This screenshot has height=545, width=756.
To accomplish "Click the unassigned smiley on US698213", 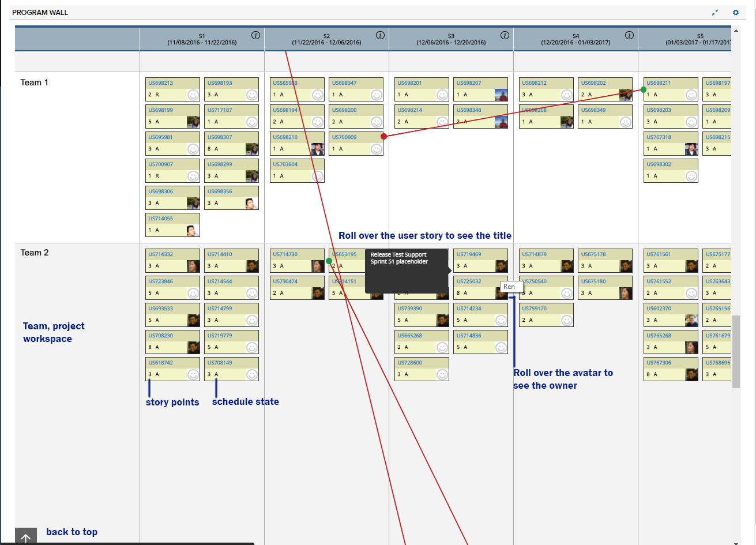I will [x=193, y=95].
